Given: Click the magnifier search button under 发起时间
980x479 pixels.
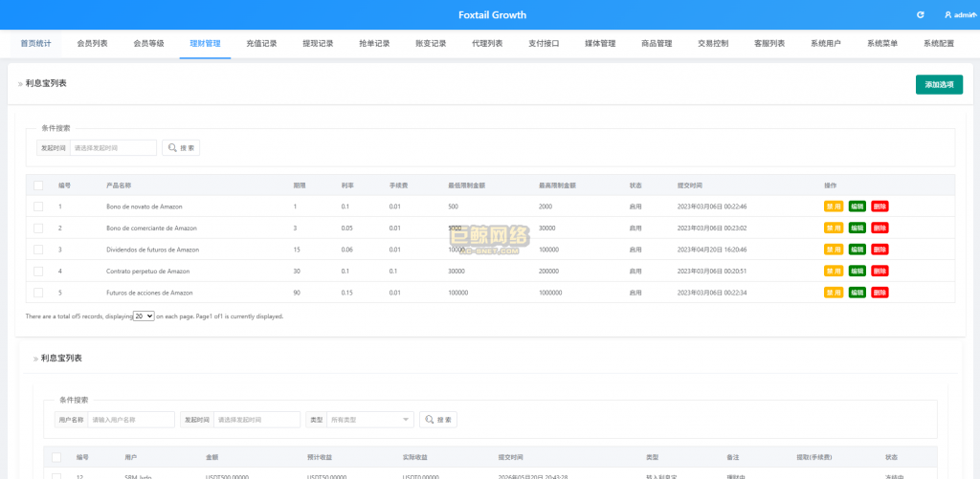Looking at the screenshot, I should [x=181, y=148].
